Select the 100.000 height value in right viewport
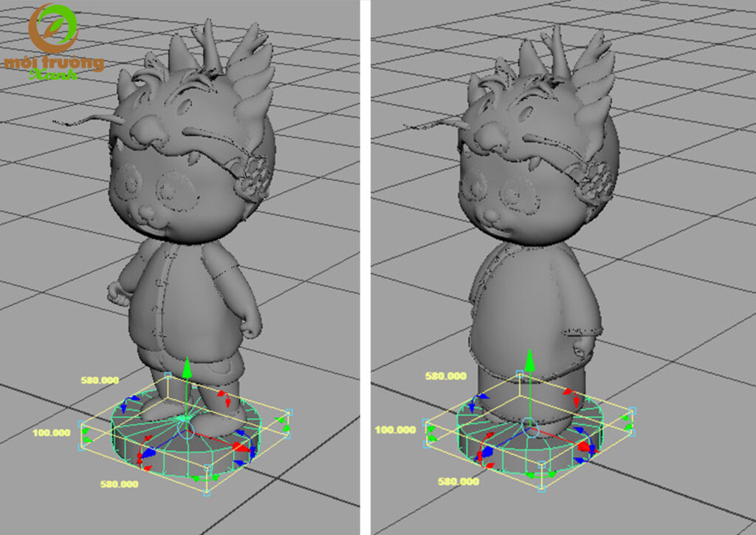This screenshot has width=756, height=535. click(x=395, y=429)
